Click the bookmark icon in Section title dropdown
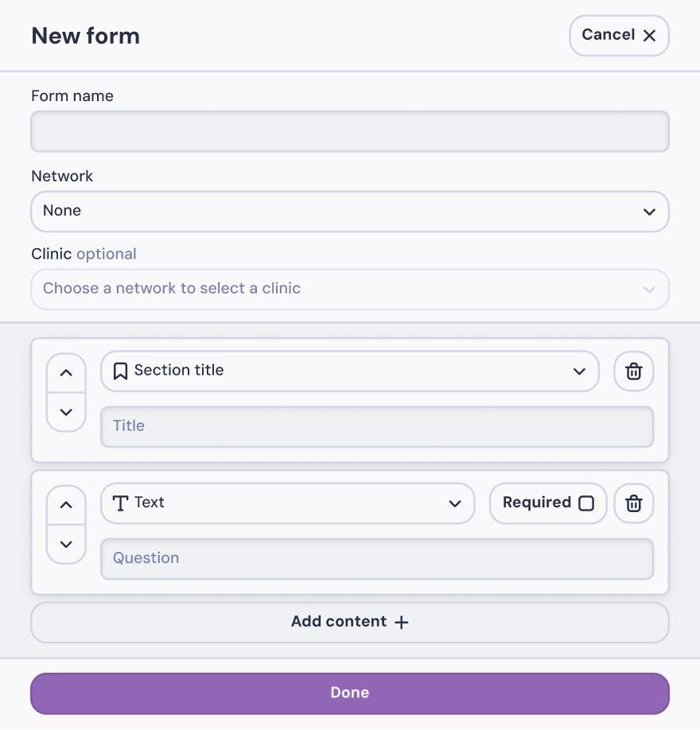Viewport: 700px width, 730px height. pyautogui.click(x=120, y=371)
